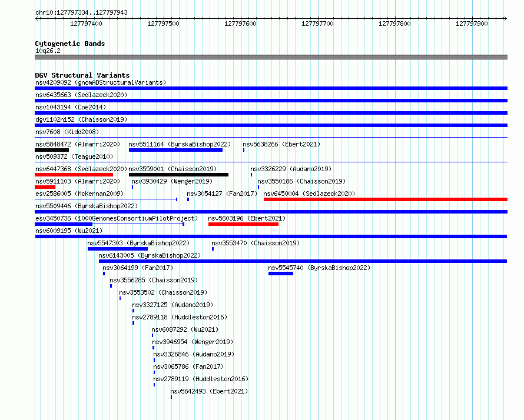Click the Cytogenetic Bands track title
This screenshot has width=524, height=420.
pyautogui.click(x=70, y=44)
